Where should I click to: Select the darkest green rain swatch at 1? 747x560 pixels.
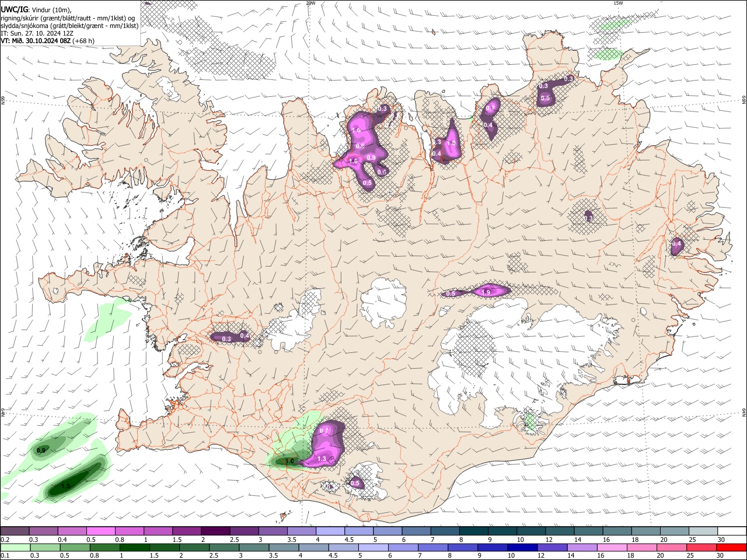pyautogui.click(x=134, y=547)
